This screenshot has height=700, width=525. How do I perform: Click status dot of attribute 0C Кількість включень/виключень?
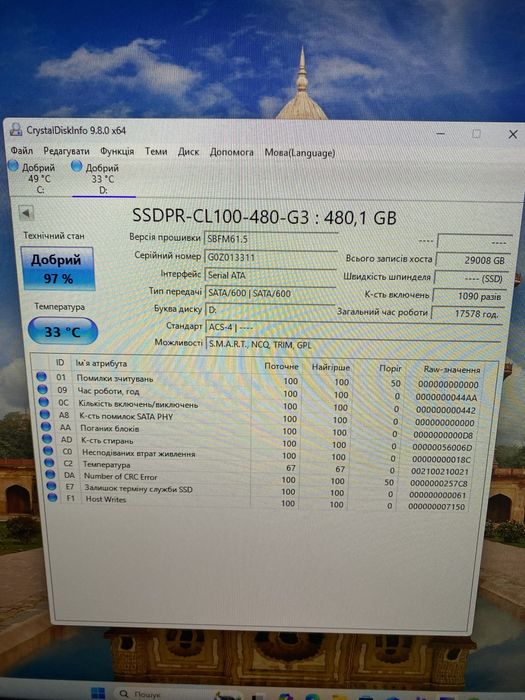click(43, 402)
